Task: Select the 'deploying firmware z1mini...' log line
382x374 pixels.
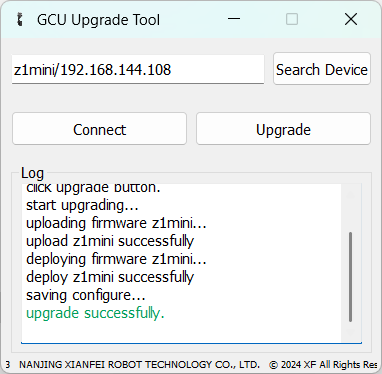Action: (x=116, y=259)
